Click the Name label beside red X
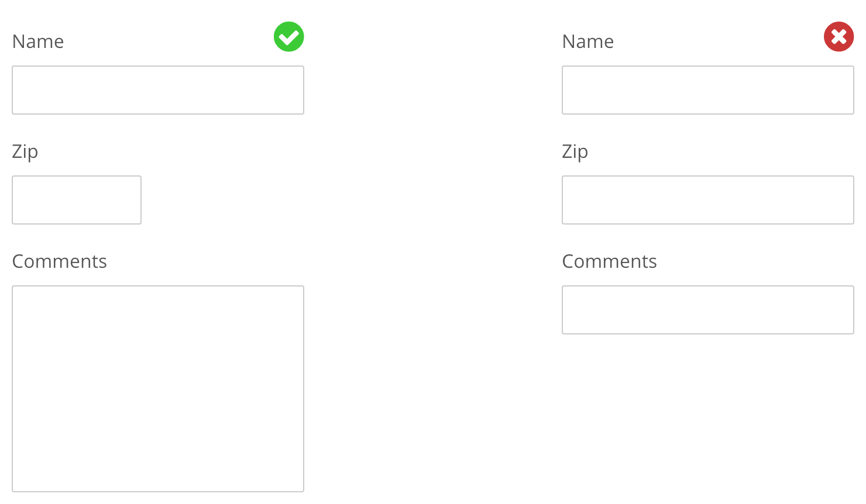The image size is (866, 504). point(588,42)
